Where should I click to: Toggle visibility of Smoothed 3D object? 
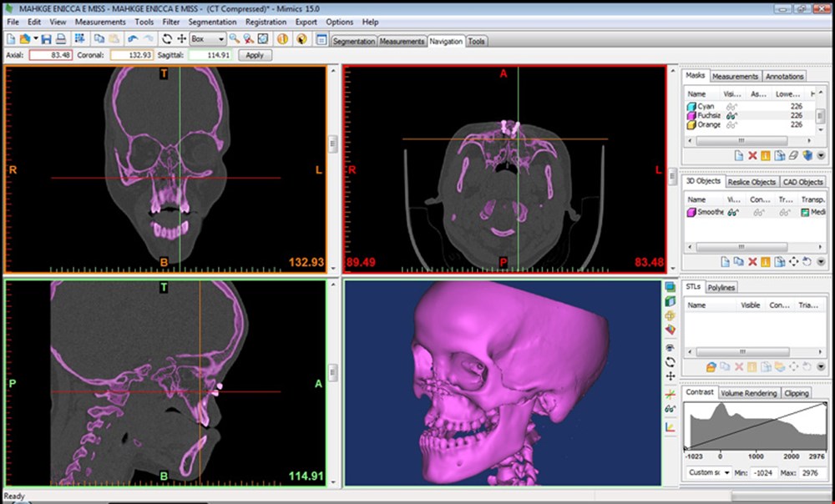click(x=733, y=212)
